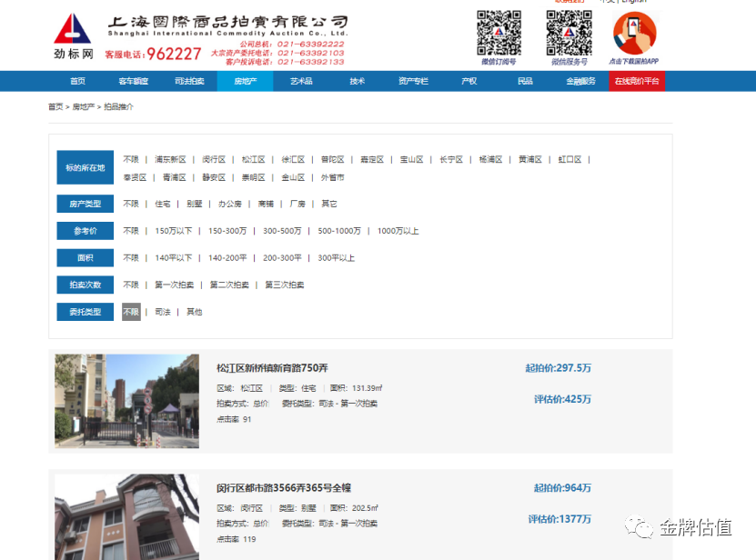Click the 点击下载国拍APP phone icon

(x=633, y=35)
